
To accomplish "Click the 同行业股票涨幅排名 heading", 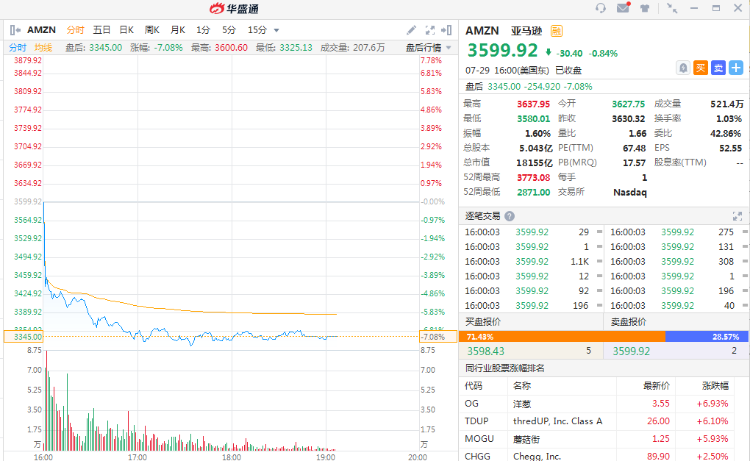I will pyautogui.click(x=505, y=368).
